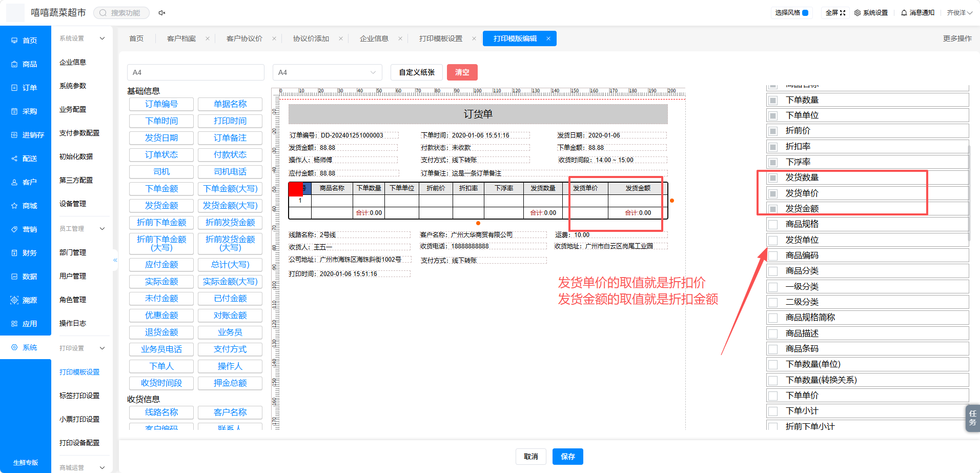Collapse the 系统设置 menu group

tap(102, 38)
